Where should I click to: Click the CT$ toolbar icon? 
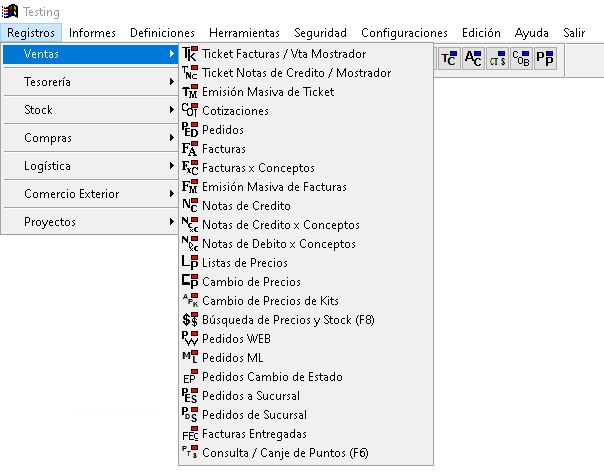click(x=498, y=59)
